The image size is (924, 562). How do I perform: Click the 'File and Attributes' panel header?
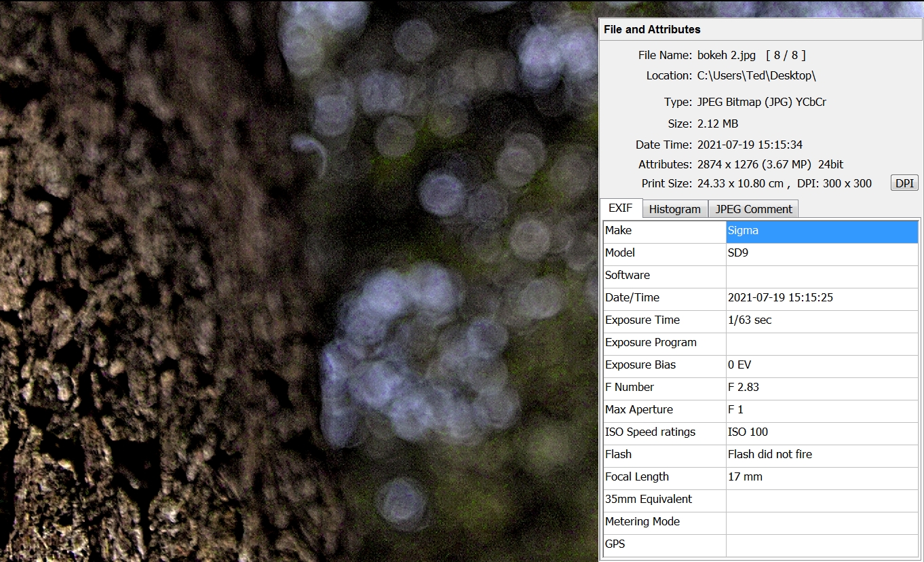click(760, 30)
